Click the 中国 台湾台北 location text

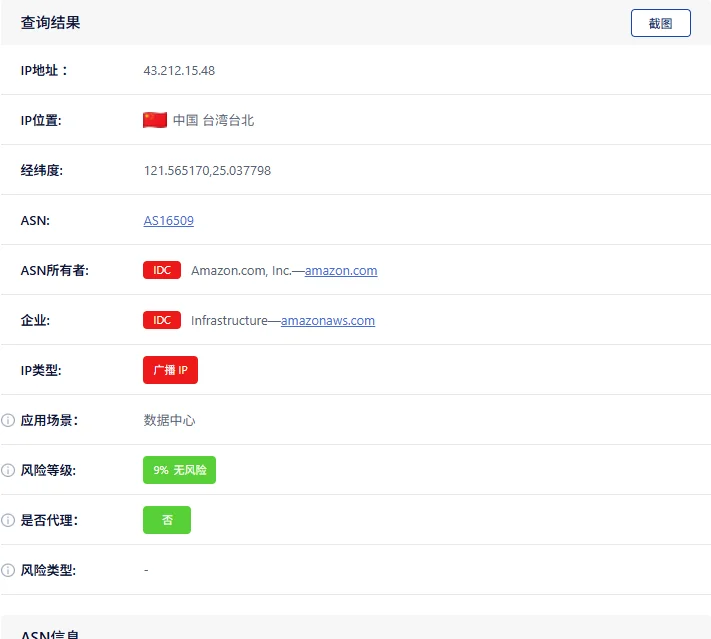(x=213, y=120)
